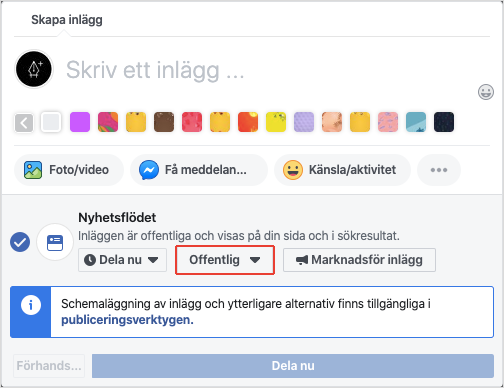Open the publiceringsverktygen link
504x388 pixels.
(127, 320)
